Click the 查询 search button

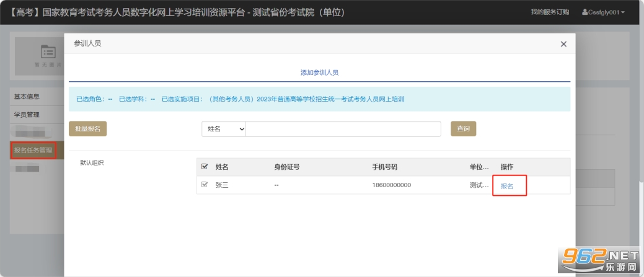(x=463, y=128)
